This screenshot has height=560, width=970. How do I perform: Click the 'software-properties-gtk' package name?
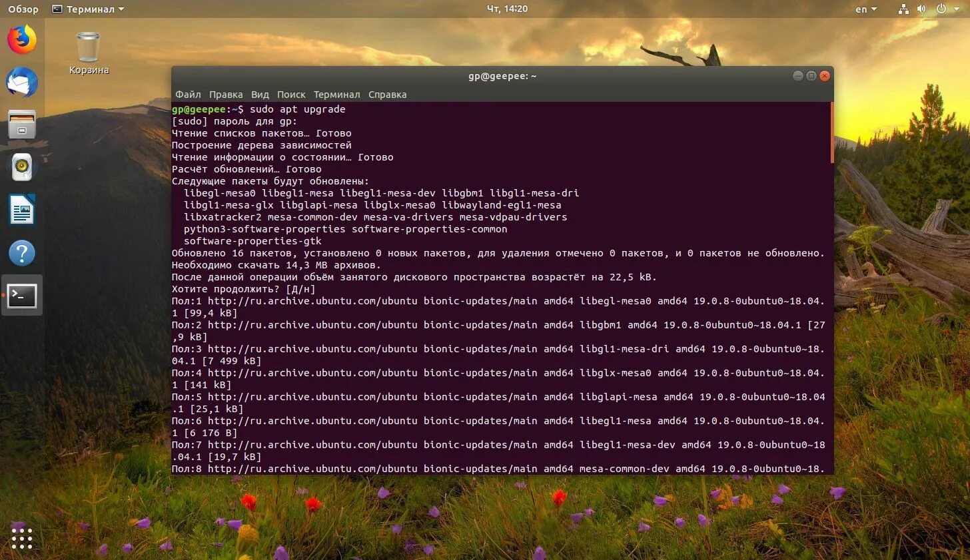[x=252, y=241]
